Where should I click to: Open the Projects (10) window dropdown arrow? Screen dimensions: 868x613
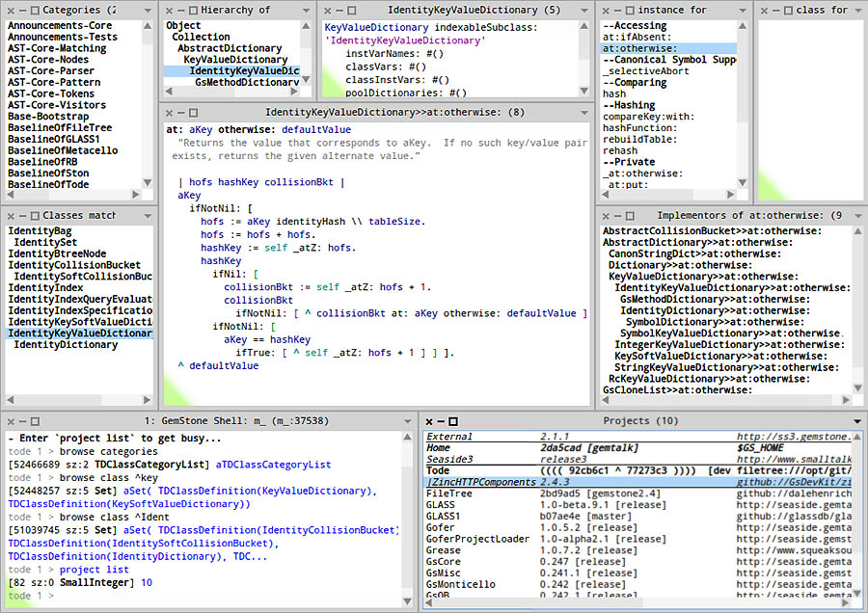(x=857, y=421)
